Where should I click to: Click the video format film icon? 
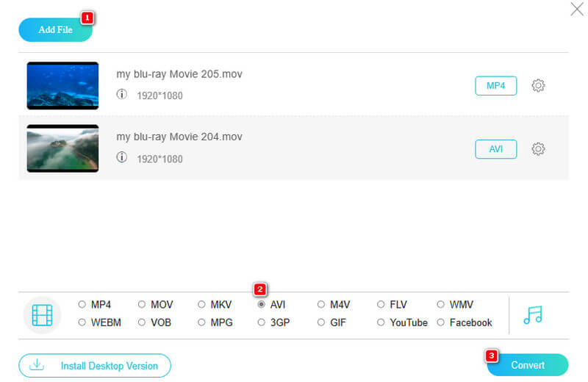pyautogui.click(x=43, y=315)
